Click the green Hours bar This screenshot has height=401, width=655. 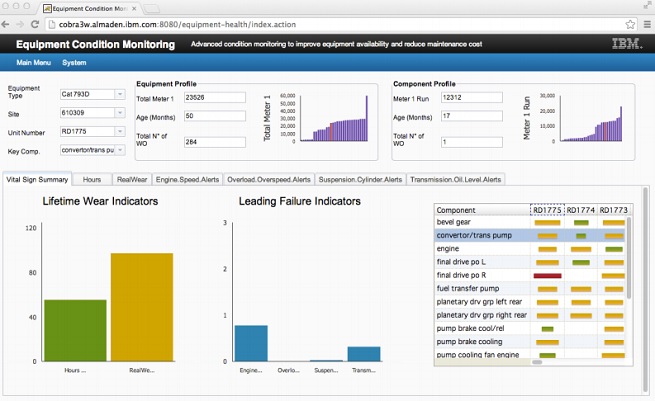tap(75, 330)
